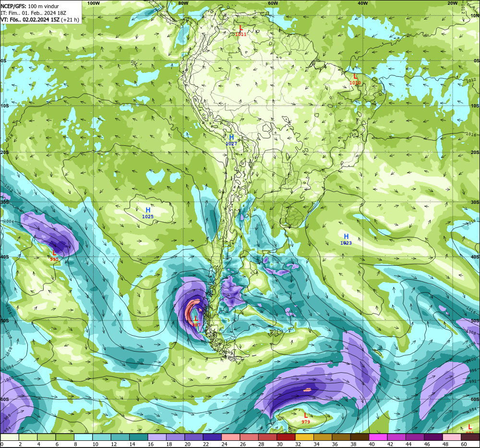
Task: Pick the 14–16 dark teal legend swatch
Action: point(139,437)
